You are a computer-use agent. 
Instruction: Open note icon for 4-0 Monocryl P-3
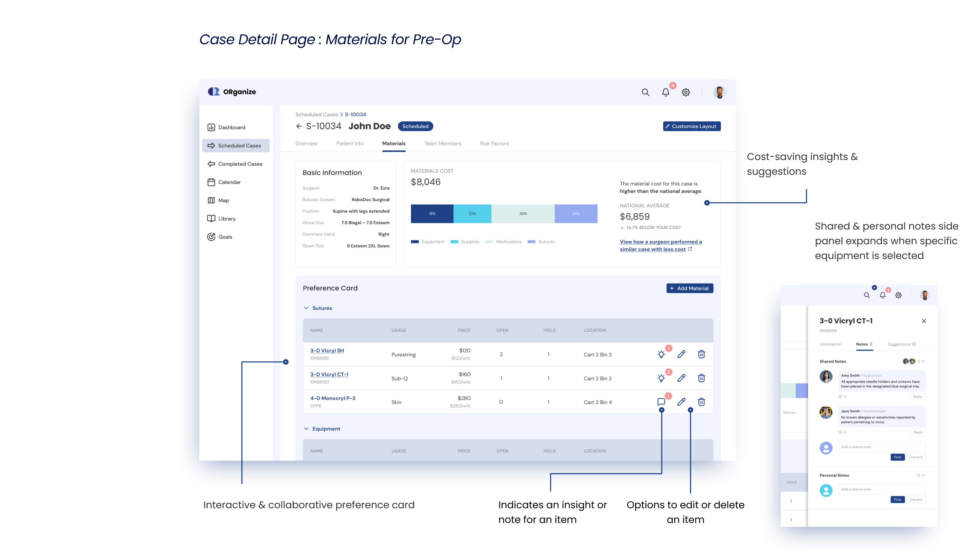point(661,402)
